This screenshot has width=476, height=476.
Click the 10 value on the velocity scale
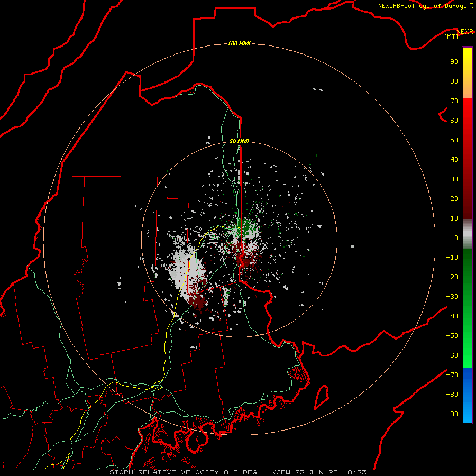454,218
